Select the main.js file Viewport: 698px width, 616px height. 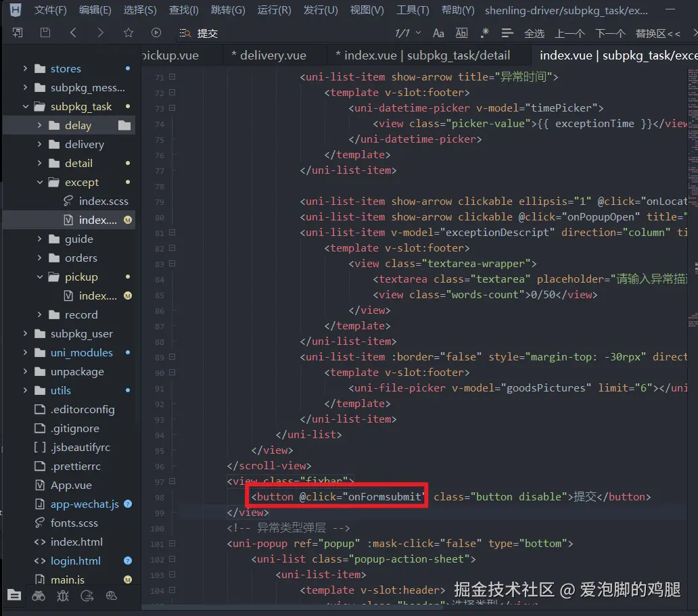(67, 579)
